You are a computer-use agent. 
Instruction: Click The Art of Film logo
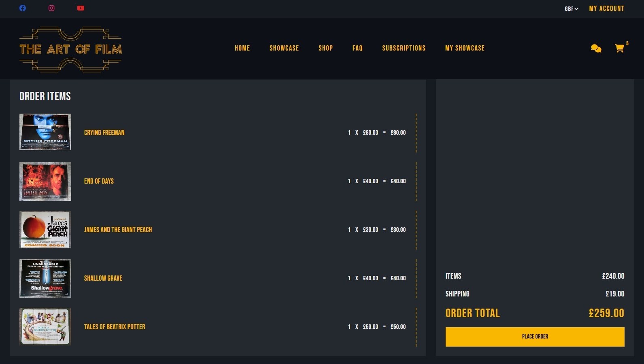click(x=70, y=49)
